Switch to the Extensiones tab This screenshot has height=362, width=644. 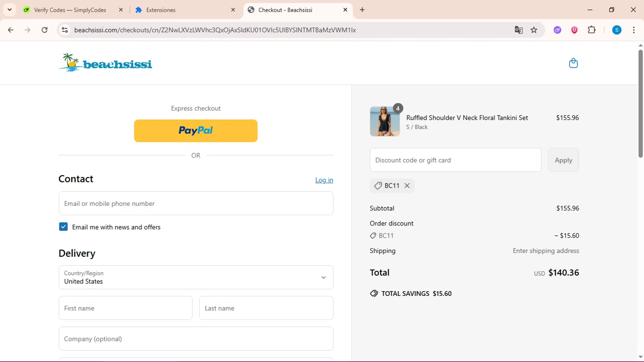pos(161,10)
